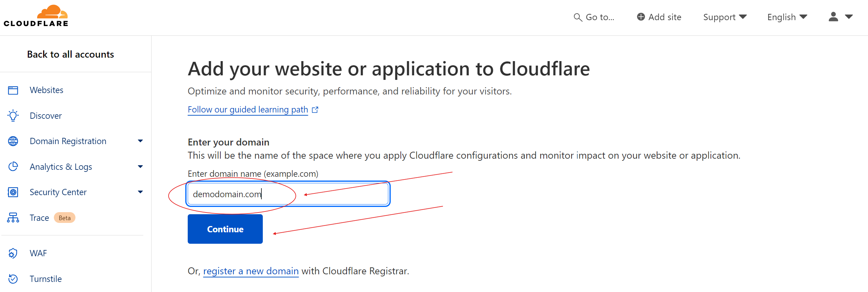The height and width of the screenshot is (292, 868).
Task: Expand the Analytics & Logs submenu arrow
Action: (x=140, y=167)
